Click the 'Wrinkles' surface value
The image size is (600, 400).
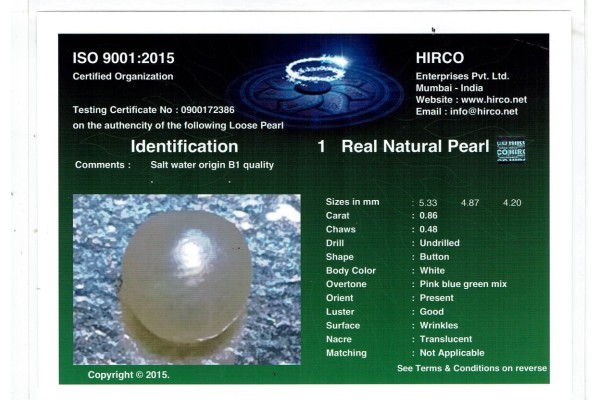439,325
